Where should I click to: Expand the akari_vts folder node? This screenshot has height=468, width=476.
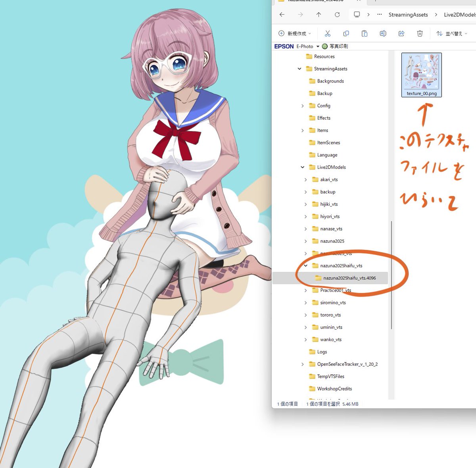coord(305,179)
